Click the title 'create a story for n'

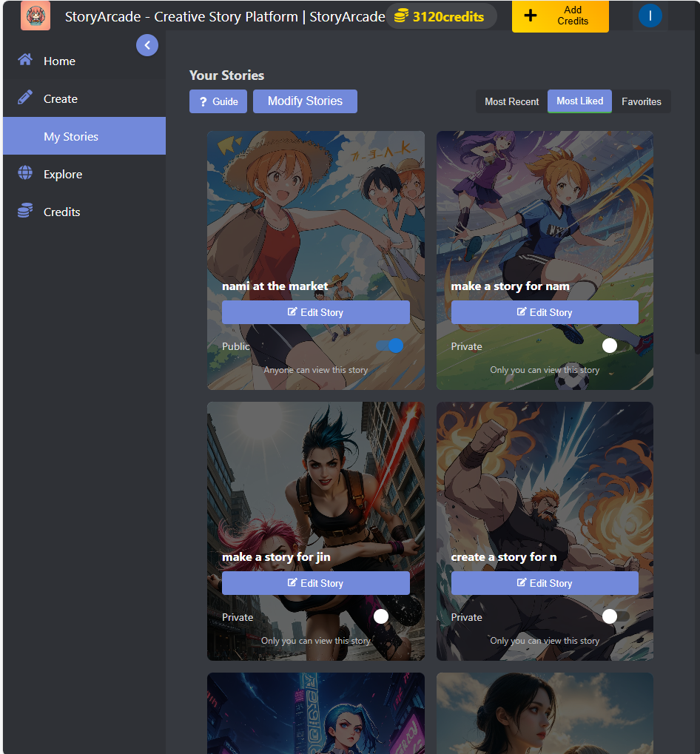pos(504,557)
